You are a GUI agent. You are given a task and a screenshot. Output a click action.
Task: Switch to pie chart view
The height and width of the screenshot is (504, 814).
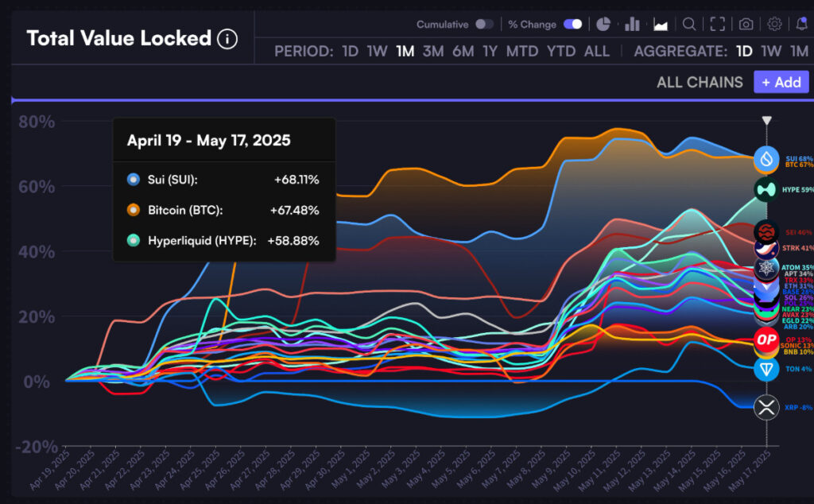click(603, 25)
